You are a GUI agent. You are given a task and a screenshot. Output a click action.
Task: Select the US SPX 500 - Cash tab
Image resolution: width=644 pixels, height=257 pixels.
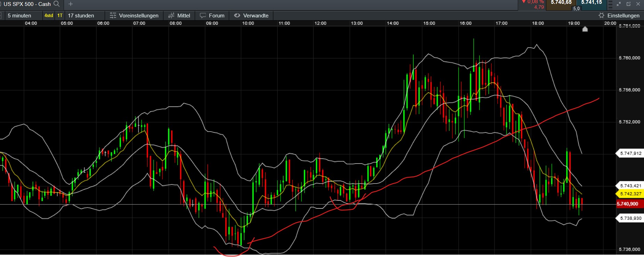[x=27, y=4]
